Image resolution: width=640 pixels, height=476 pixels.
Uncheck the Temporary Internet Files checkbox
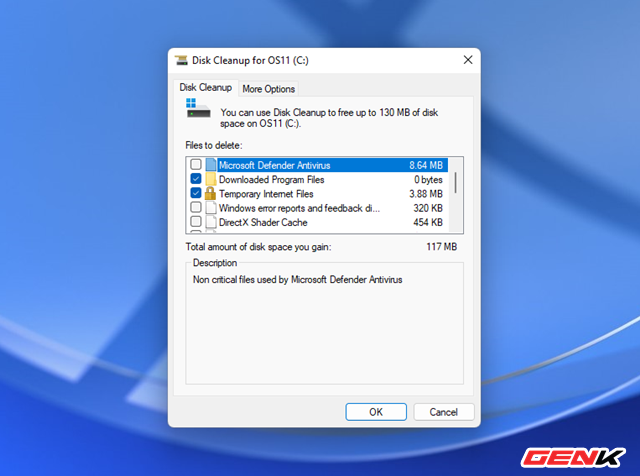pyautogui.click(x=196, y=193)
